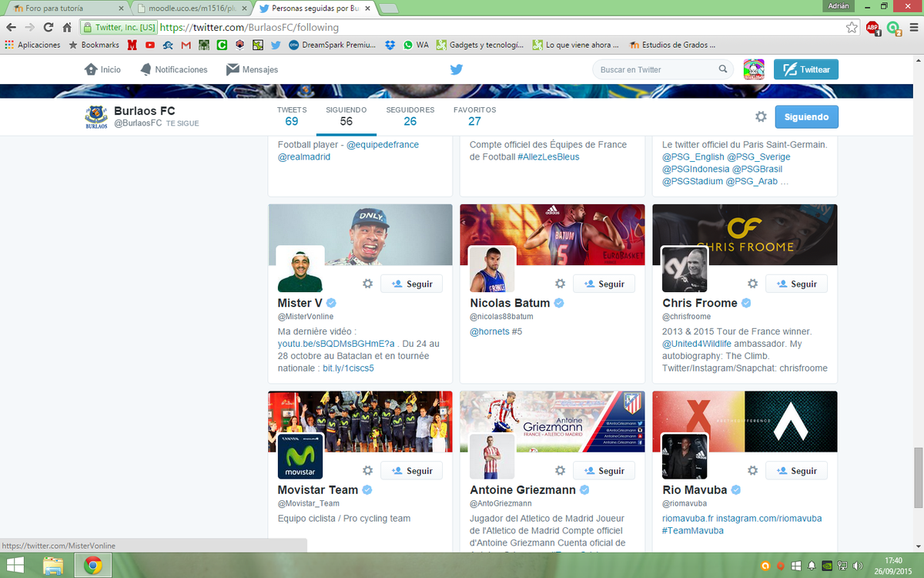Click the Twittear compose button
This screenshot has height=578, width=924.
[806, 69]
